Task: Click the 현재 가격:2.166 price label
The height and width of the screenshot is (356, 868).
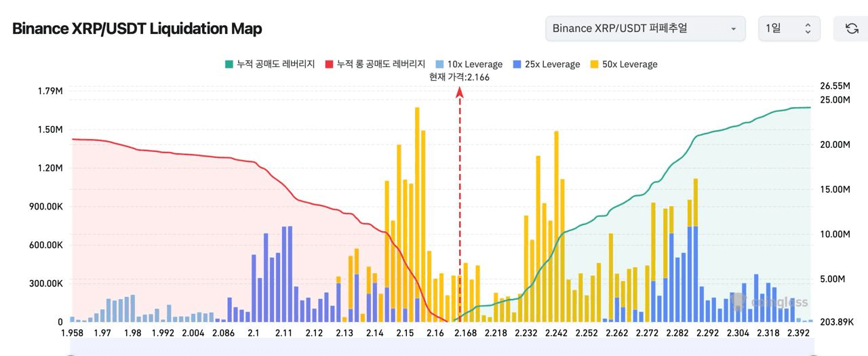Action: [x=459, y=77]
